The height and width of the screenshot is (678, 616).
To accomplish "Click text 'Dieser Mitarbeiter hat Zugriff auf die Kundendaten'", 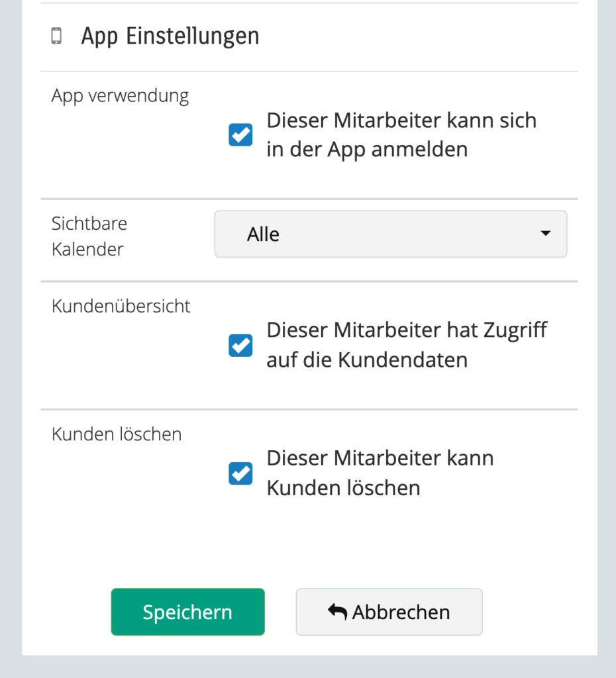I will (406, 345).
